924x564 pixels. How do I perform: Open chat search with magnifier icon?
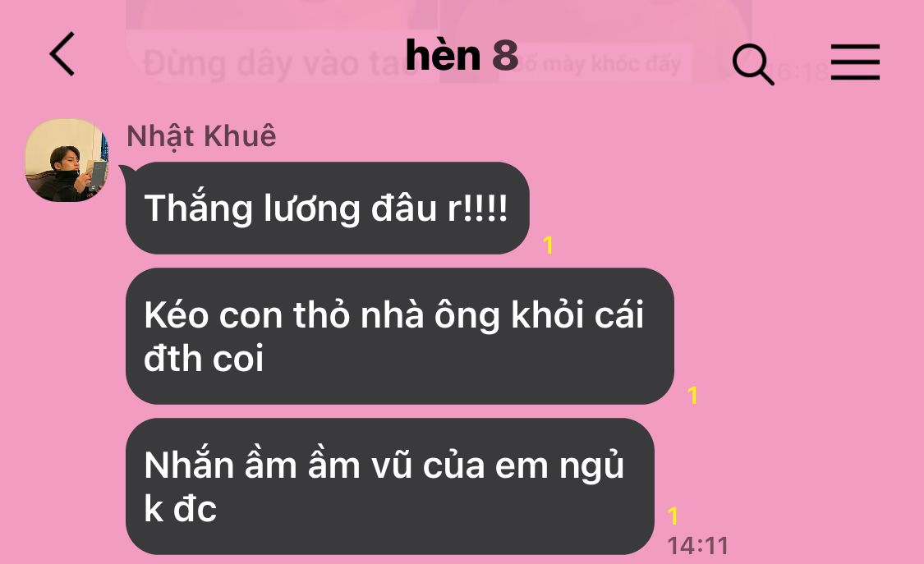tap(752, 64)
